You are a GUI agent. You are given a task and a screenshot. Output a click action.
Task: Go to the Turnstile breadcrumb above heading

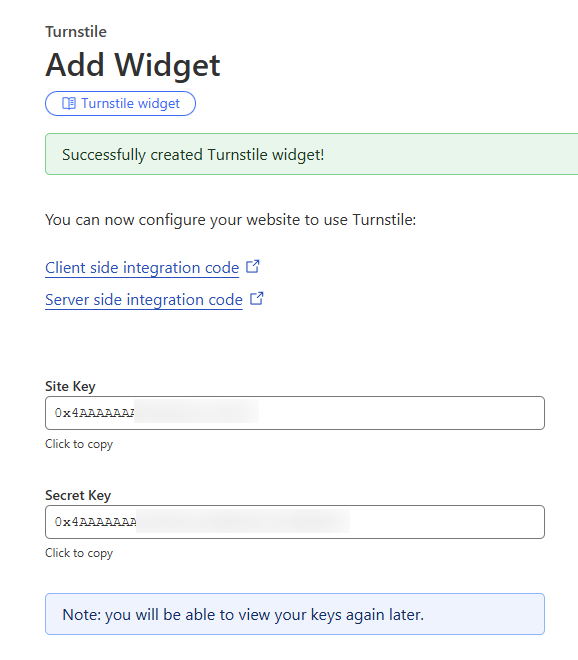(x=76, y=32)
